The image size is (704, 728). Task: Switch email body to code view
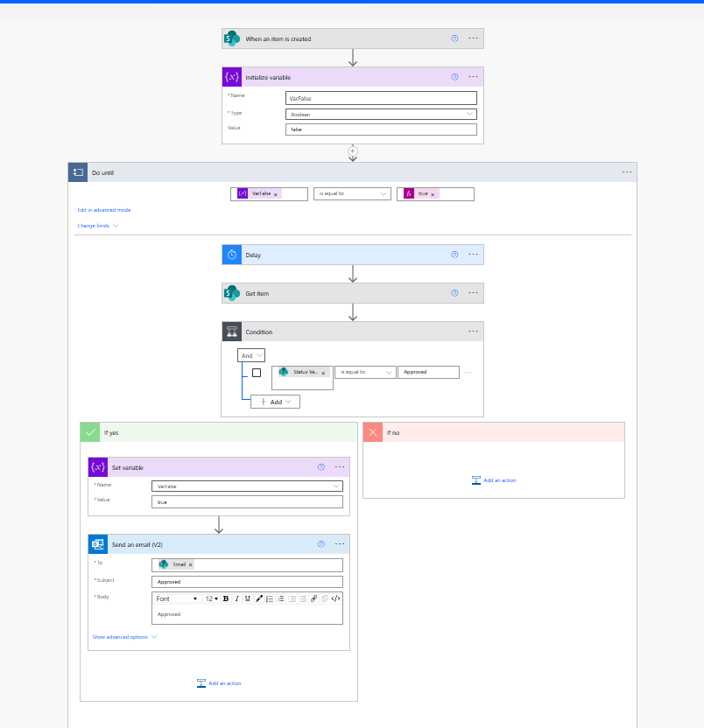click(336, 598)
